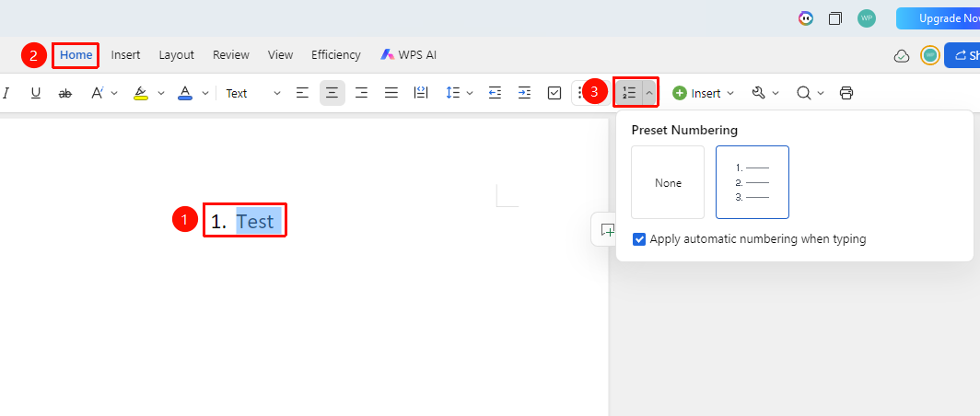Align text left
Viewport: 980px width, 416px height.
302,93
